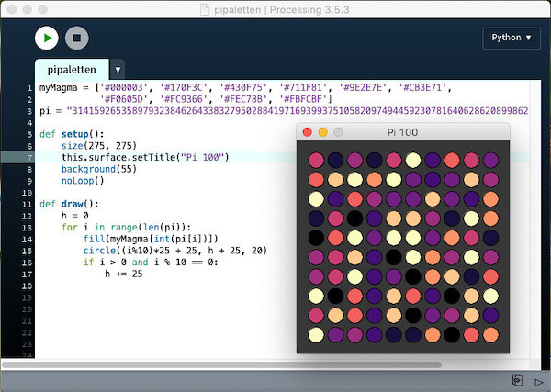Stop the running sketch
The image size is (551, 392).
click(x=76, y=38)
